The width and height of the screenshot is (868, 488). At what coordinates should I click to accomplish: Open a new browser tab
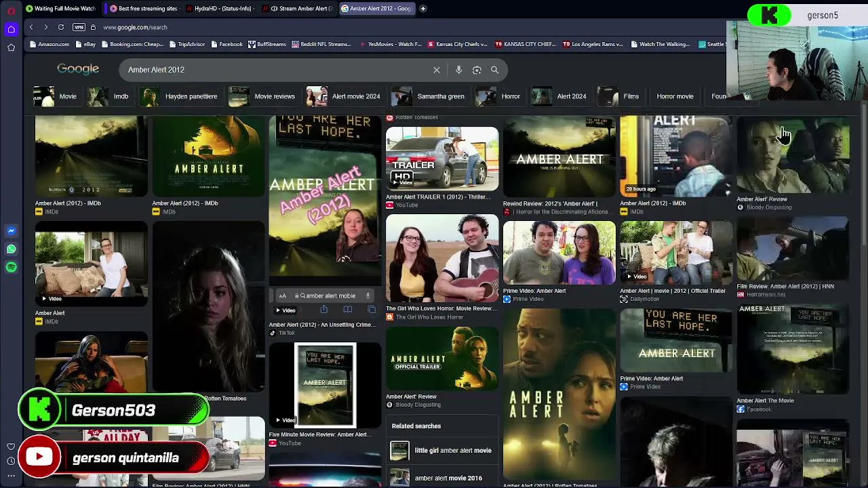point(422,9)
